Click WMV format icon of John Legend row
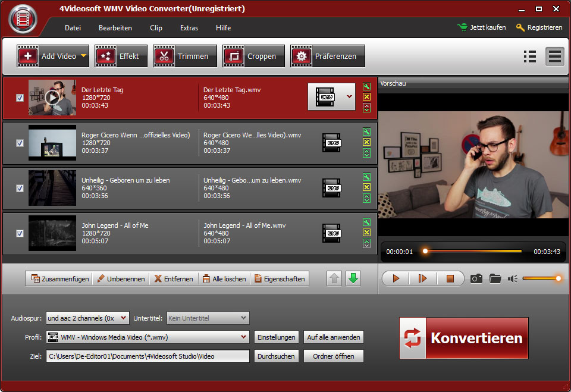571x392 pixels. click(331, 233)
